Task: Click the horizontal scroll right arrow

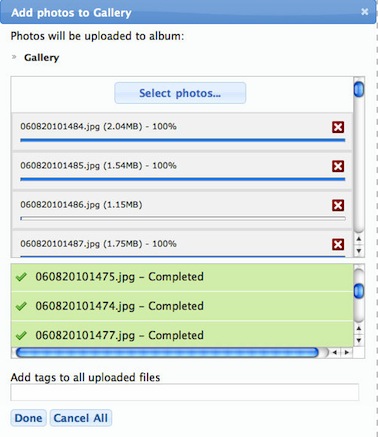Action: point(347,352)
